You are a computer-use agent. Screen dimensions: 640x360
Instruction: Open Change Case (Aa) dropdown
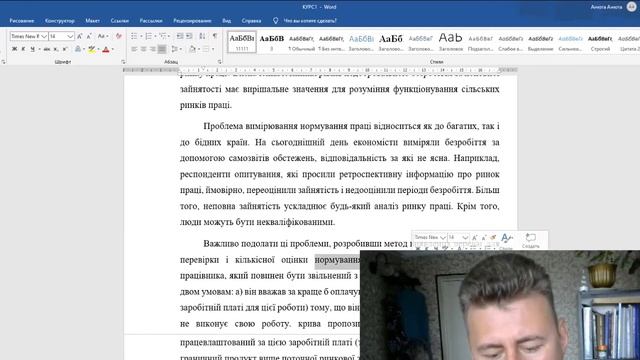click(102, 36)
